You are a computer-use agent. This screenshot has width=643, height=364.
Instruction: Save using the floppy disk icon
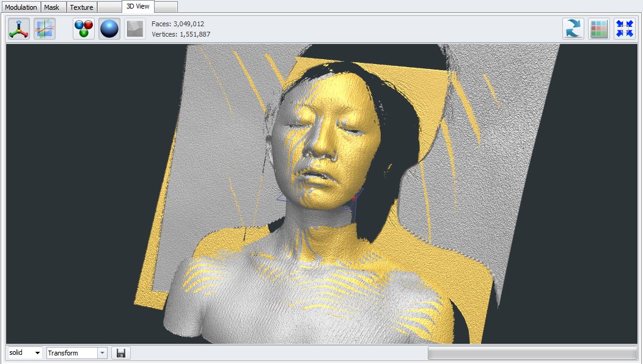pos(121,353)
